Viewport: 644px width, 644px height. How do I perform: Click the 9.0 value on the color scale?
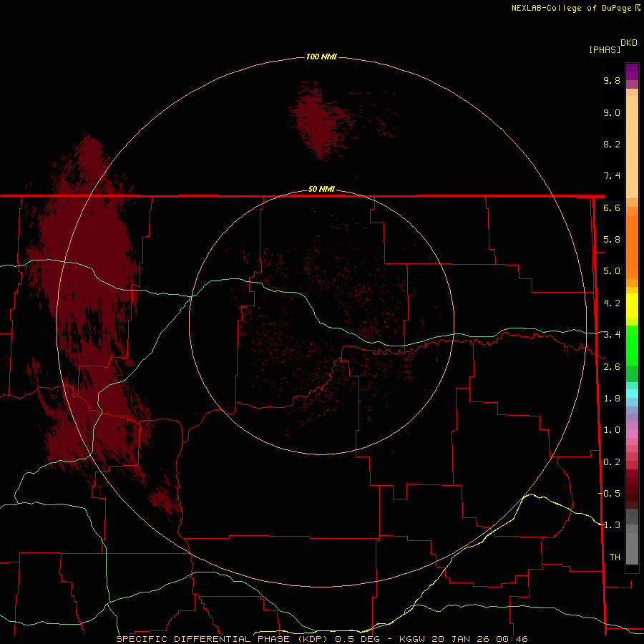tap(612, 112)
